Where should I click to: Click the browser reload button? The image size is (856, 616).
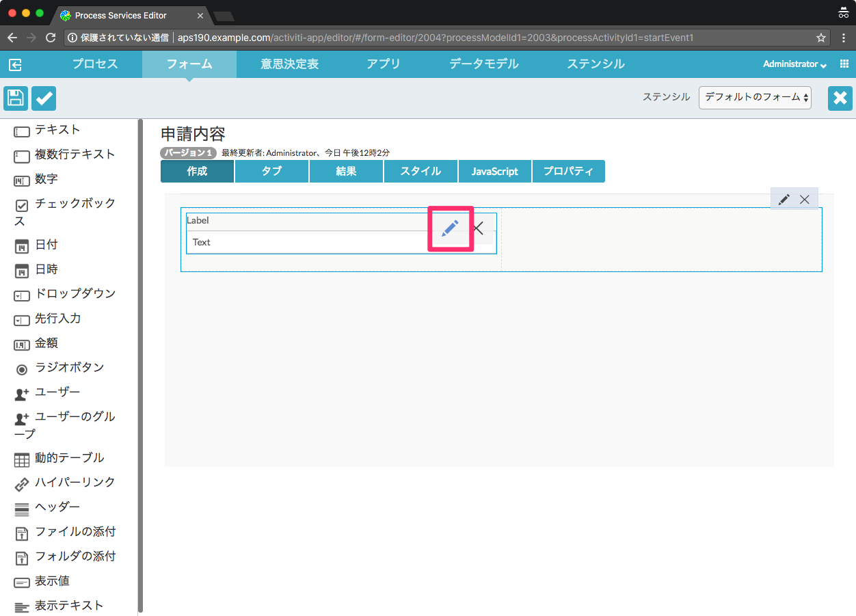pyautogui.click(x=51, y=38)
